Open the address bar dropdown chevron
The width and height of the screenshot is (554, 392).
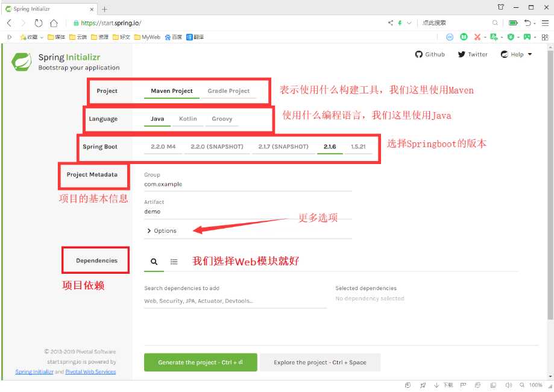tap(409, 23)
